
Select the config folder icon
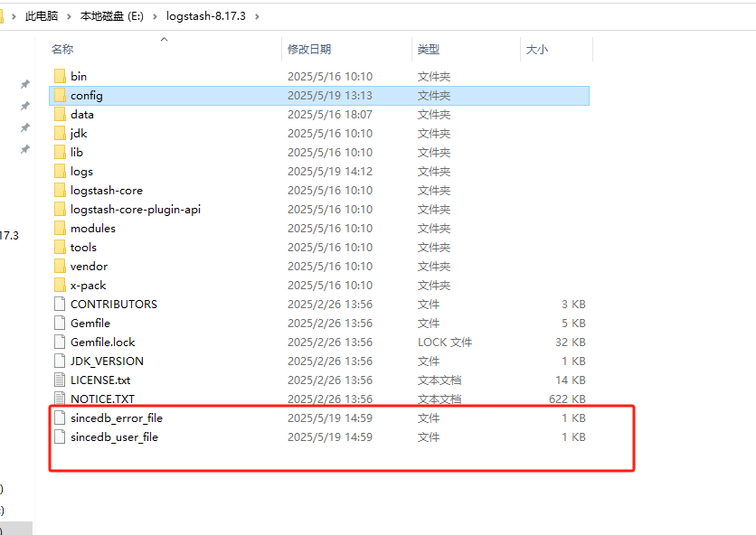[60, 96]
